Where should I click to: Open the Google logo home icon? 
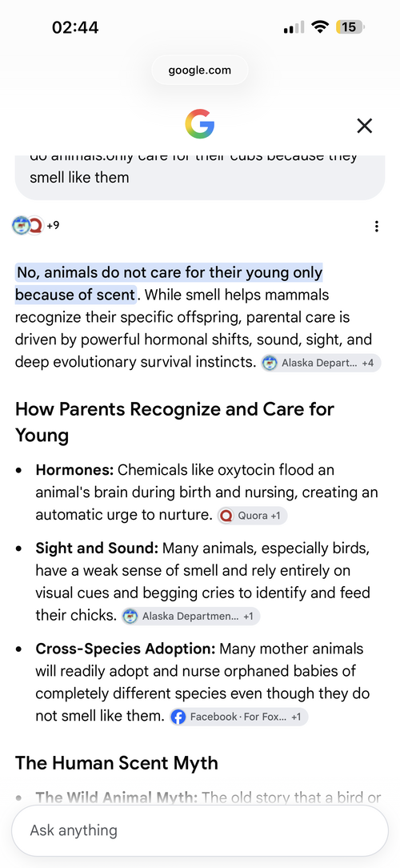(x=199, y=124)
